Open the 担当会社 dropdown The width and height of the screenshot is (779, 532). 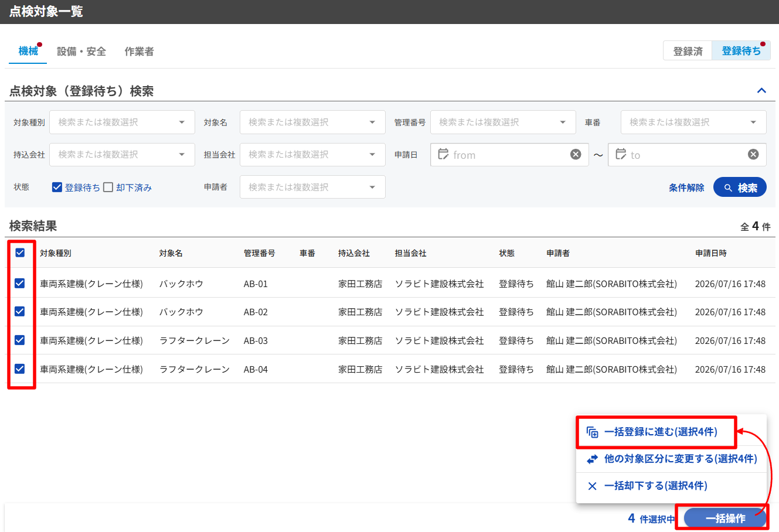pyautogui.click(x=312, y=154)
